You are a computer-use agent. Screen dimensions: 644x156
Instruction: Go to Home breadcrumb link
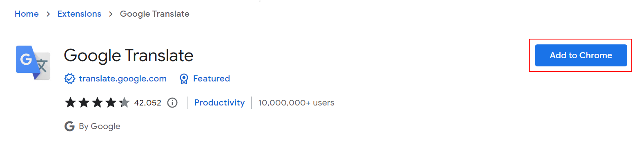tap(27, 14)
